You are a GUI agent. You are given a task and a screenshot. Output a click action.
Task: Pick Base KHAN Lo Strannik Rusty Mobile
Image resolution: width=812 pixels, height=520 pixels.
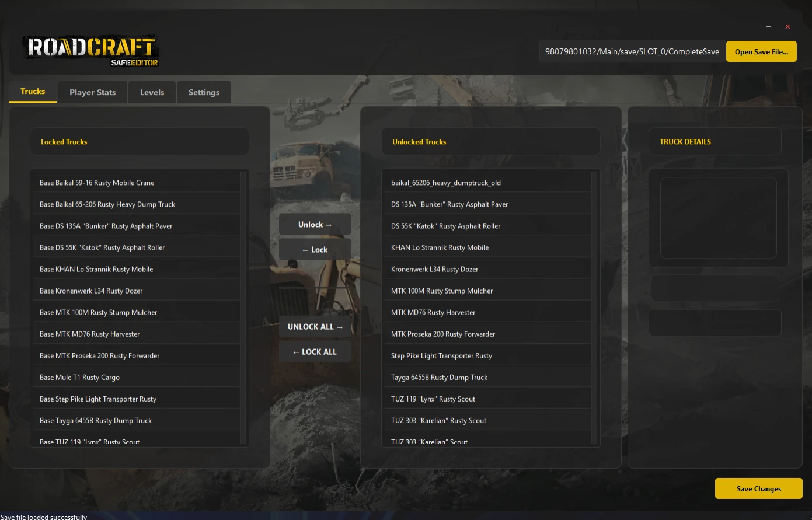click(x=135, y=269)
